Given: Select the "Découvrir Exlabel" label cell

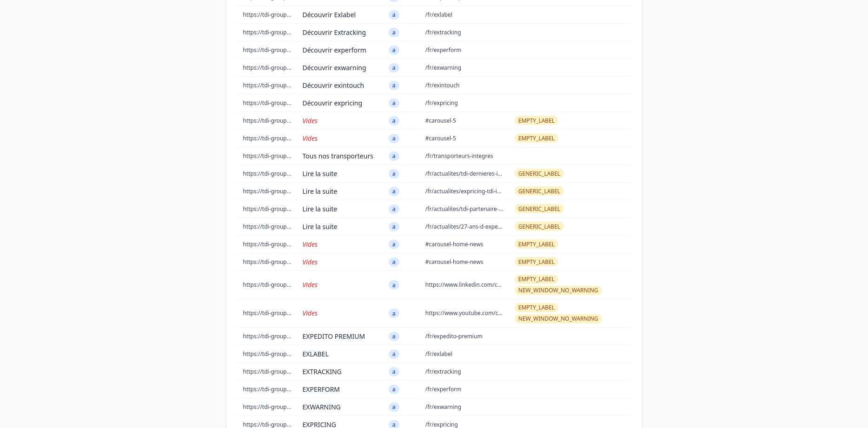Looking at the screenshot, I should click(329, 15).
